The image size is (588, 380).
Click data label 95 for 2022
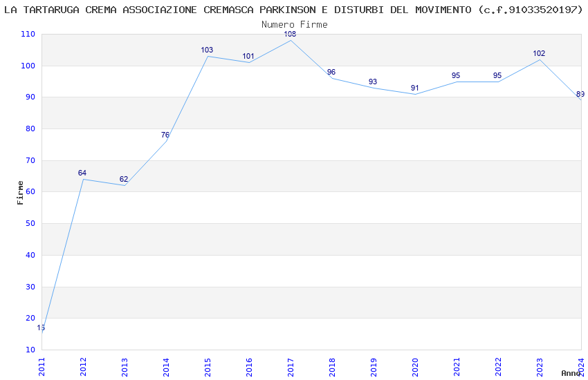[497, 75]
